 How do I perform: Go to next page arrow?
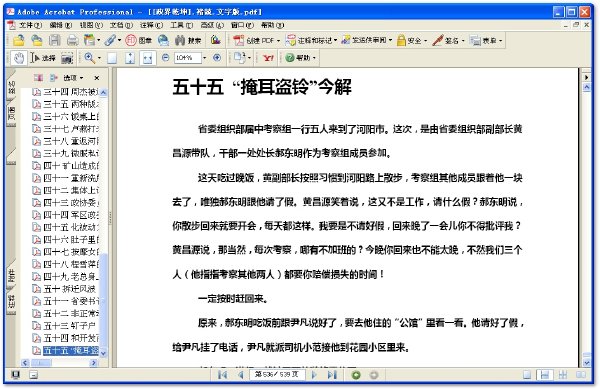(314, 375)
